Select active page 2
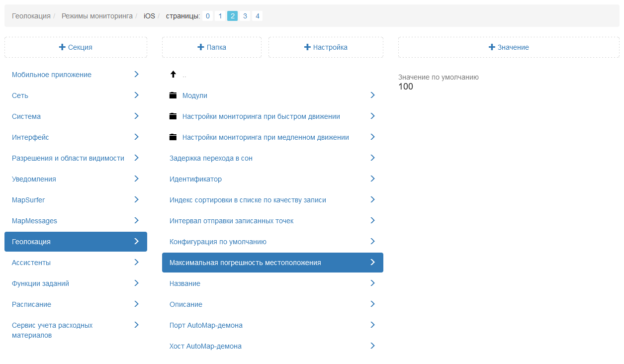 pos(232,16)
